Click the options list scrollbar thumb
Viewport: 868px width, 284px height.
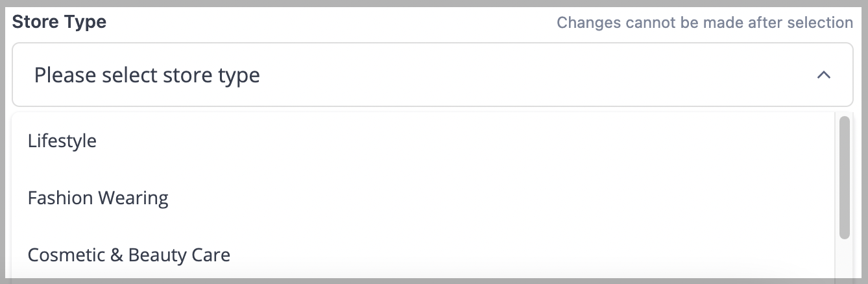click(x=844, y=178)
